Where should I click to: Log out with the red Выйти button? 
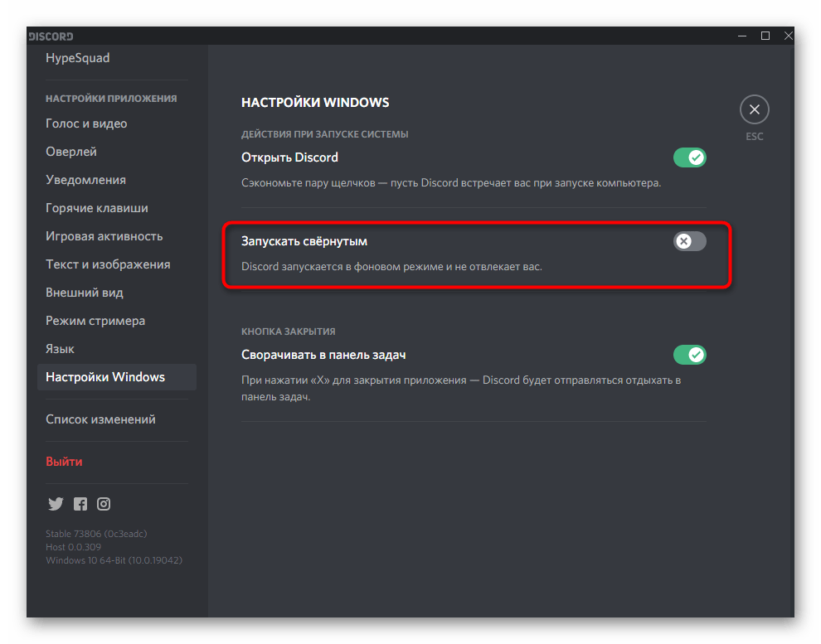click(64, 462)
